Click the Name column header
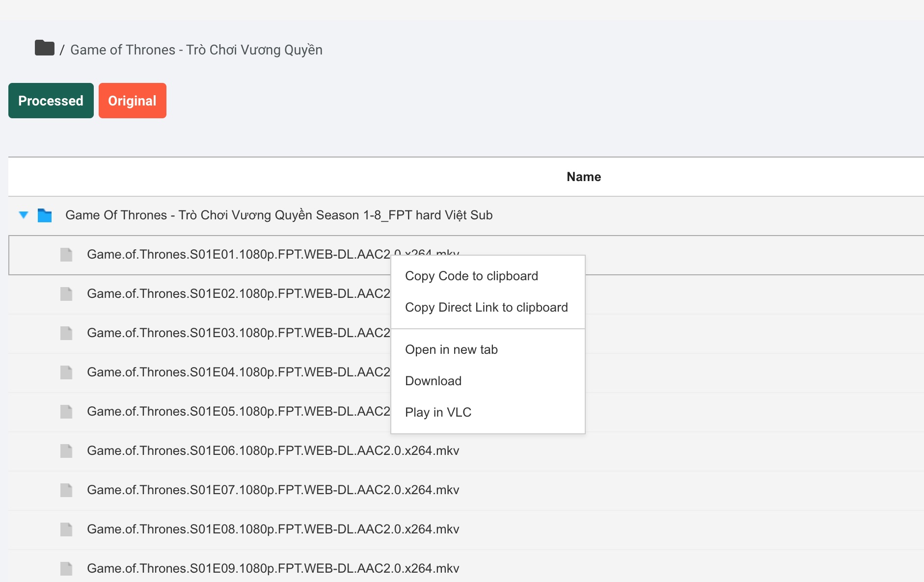Viewport: 924px width, 582px height. [x=584, y=177]
